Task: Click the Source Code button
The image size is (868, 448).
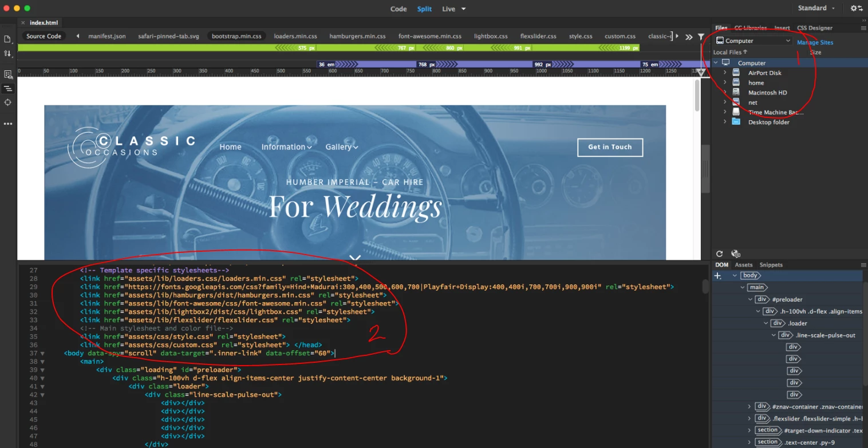Action: point(44,36)
